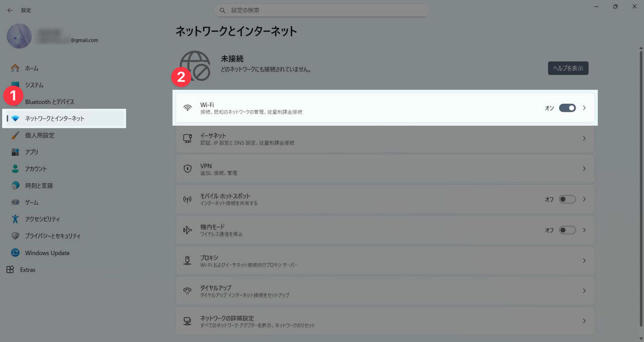
Task: Click the 設定の検索 search field
Action: [321, 9]
